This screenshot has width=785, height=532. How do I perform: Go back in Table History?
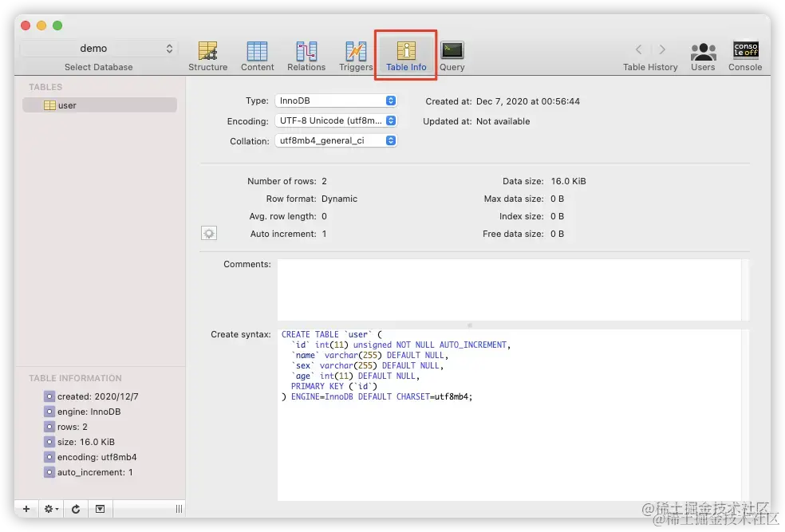[x=638, y=49]
